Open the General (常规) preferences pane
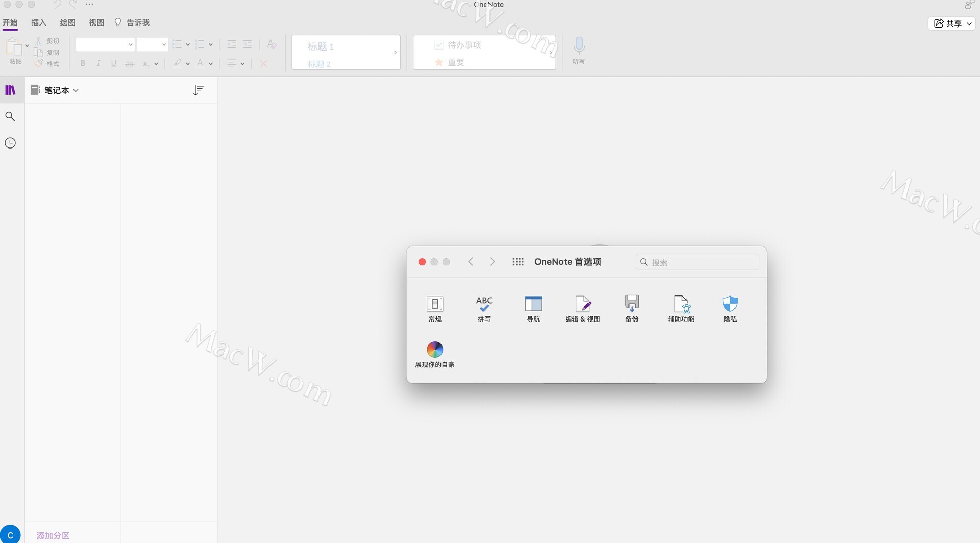The width and height of the screenshot is (980, 543). (435, 308)
